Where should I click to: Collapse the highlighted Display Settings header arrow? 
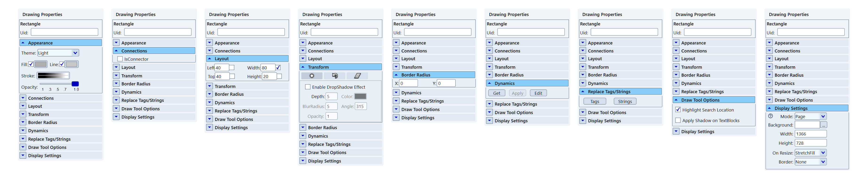[769, 108]
